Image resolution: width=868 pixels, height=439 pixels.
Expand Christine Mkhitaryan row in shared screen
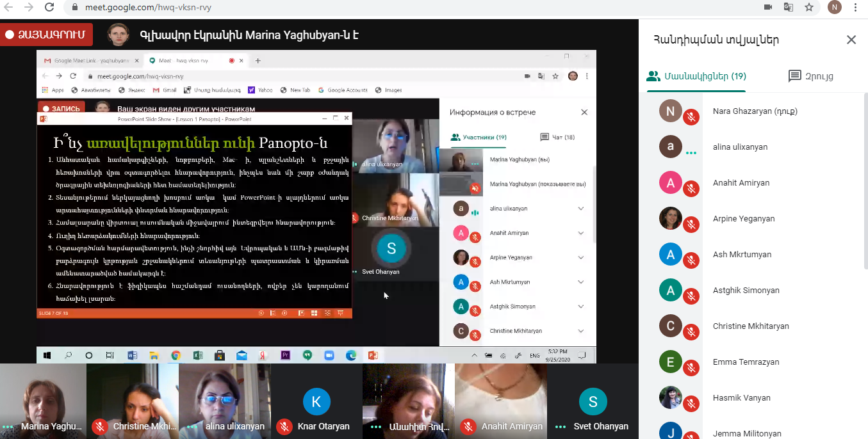(581, 331)
